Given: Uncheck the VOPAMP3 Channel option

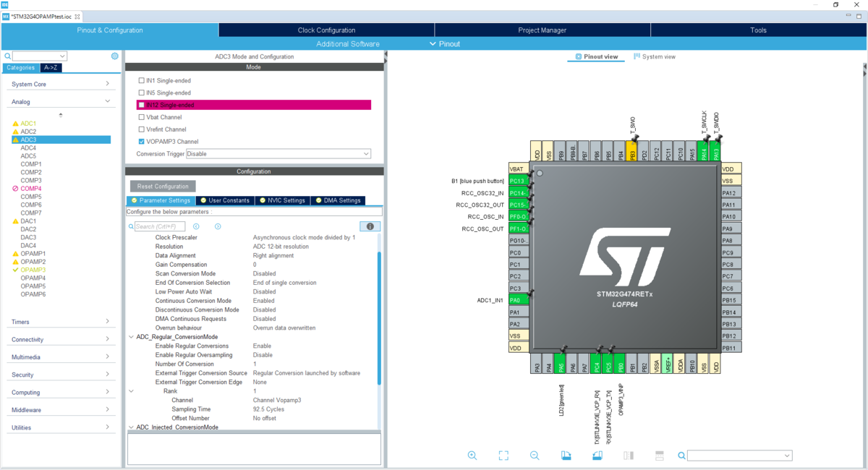Looking at the screenshot, I should click(142, 142).
